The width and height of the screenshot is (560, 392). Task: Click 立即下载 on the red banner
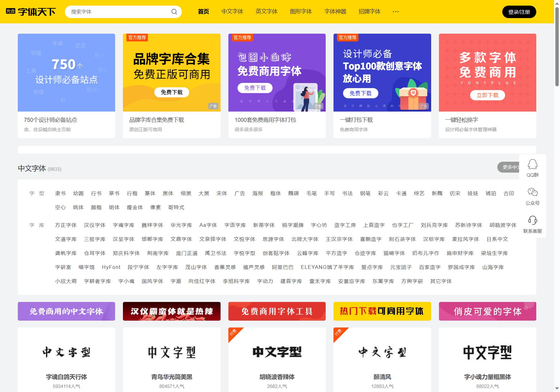(x=487, y=95)
